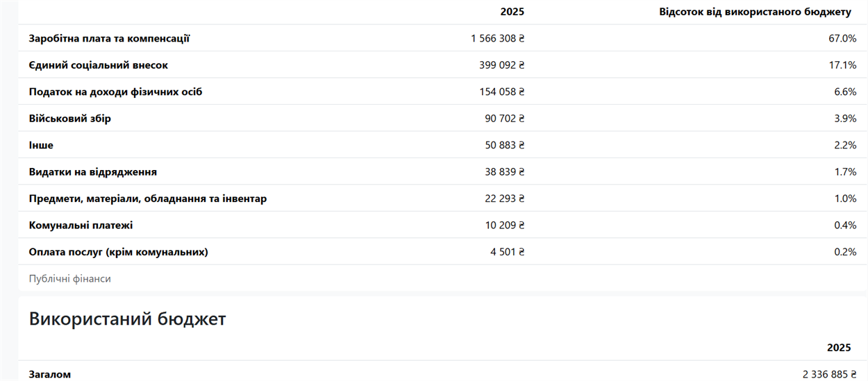Select the Загалом total row

coord(442,372)
